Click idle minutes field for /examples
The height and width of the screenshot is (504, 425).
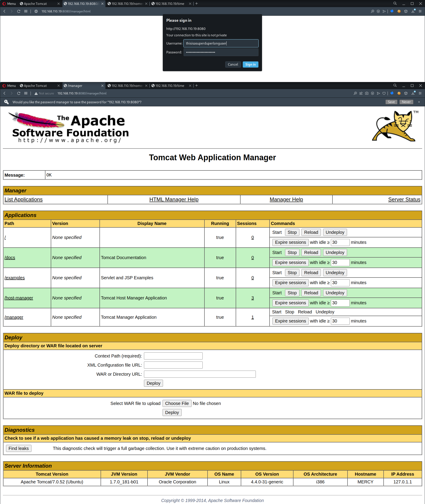coord(340,283)
